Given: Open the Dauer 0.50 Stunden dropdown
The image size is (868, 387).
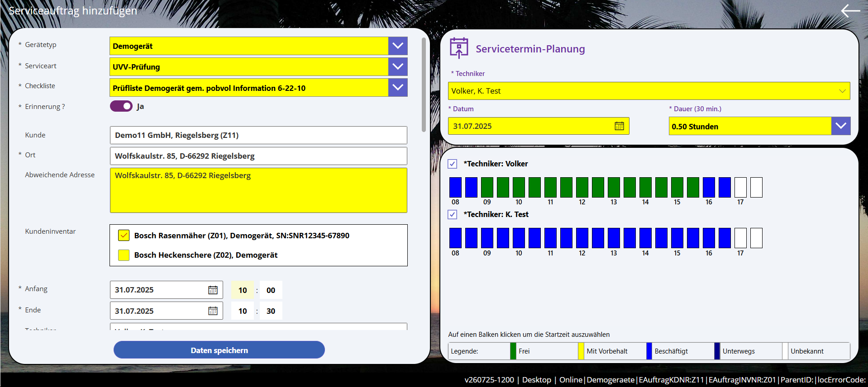Looking at the screenshot, I should click(841, 126).
